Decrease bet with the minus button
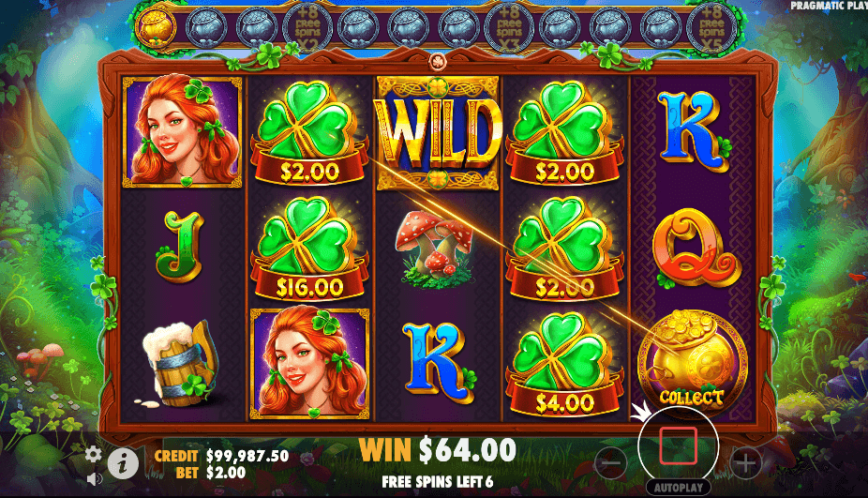This screenshot has height=498, width=868. (611, 462)
